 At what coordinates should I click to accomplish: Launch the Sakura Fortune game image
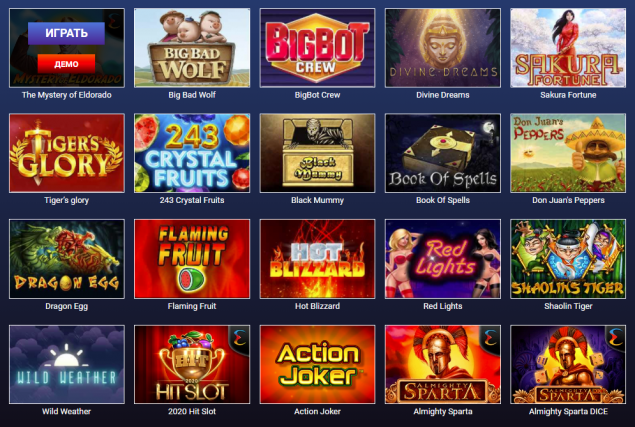coord(568,48)
